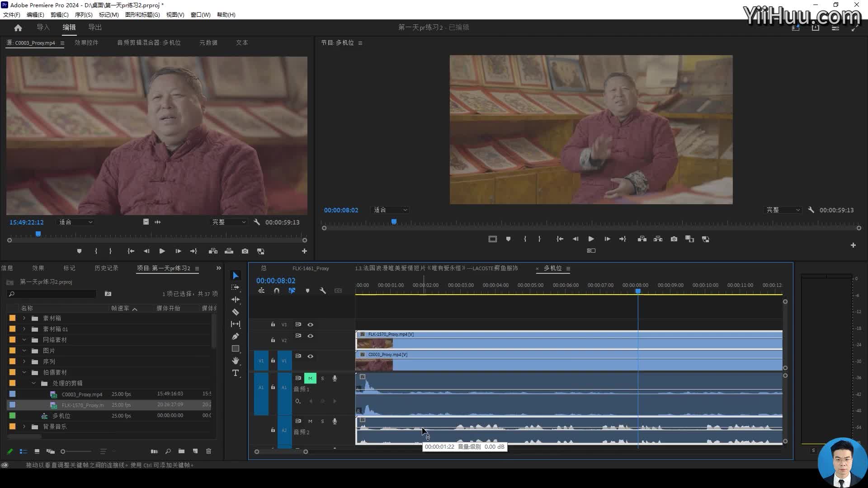Mute audio track A2
The height and width of the screenshot is (488, 868).
click(310, 422)
